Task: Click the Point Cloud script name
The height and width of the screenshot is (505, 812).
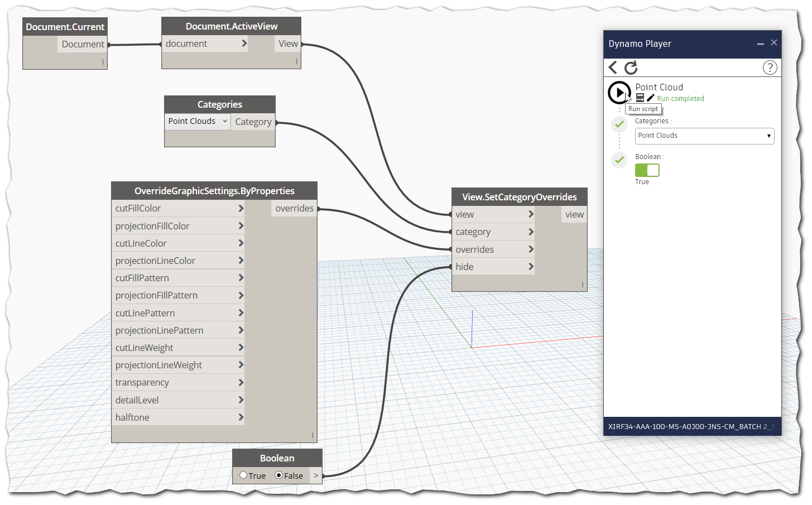Action: tap(659, 87)
